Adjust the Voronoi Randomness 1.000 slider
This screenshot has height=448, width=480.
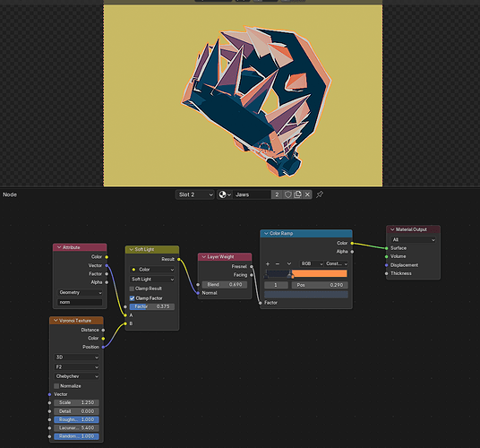pos(76,436)
